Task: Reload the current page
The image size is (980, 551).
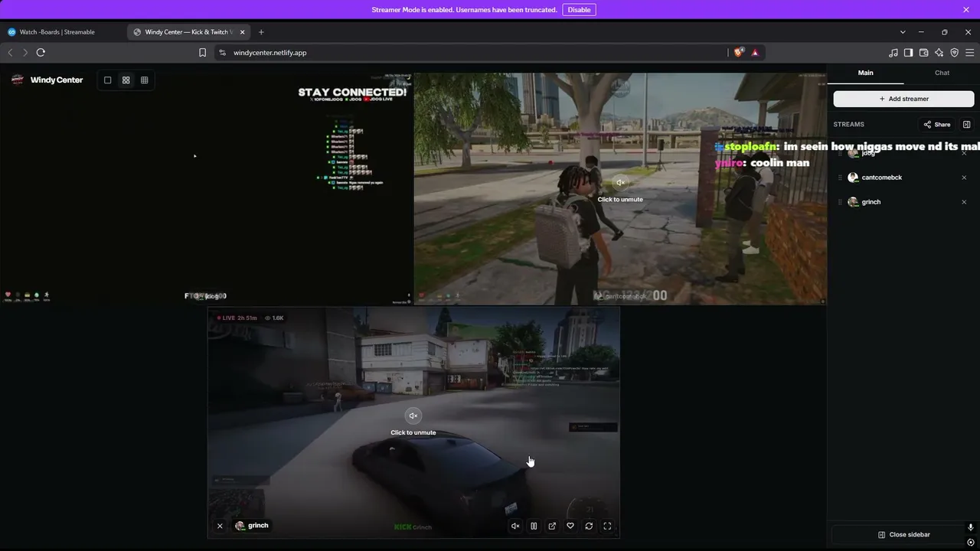Action: (41, 53)
